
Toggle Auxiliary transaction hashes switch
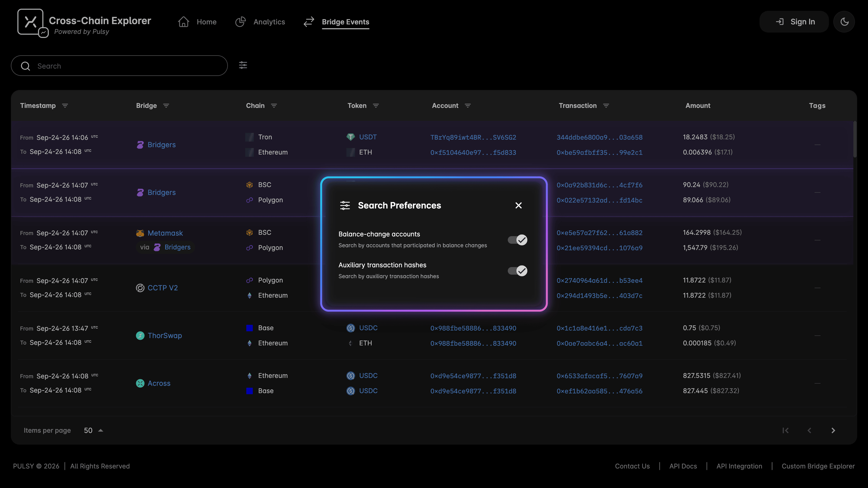click(517, 271)
